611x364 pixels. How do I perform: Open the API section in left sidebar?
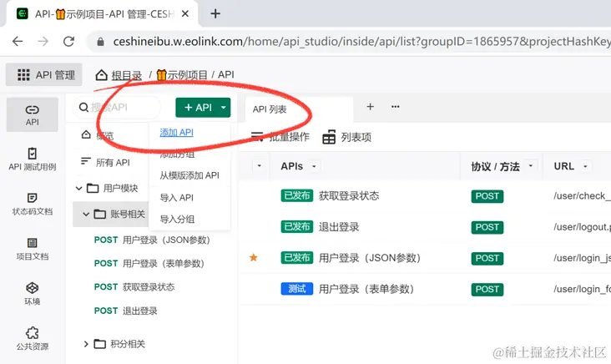click(x=33, y=114)
